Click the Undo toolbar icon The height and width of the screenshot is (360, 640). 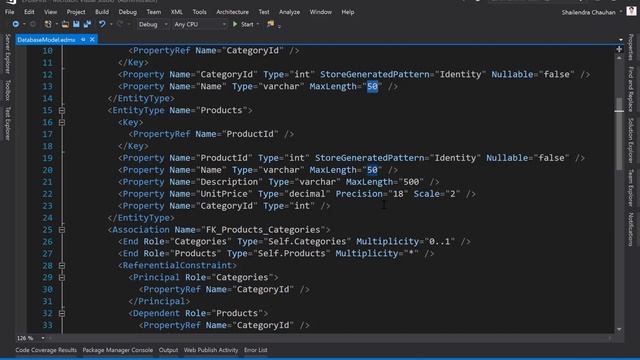coord(102,24)
